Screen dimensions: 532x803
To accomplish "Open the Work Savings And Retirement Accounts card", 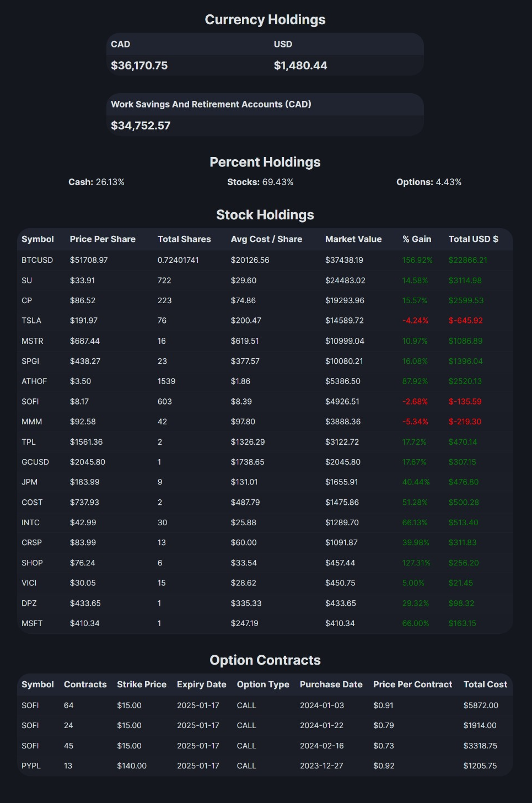I will click(265, 114).
